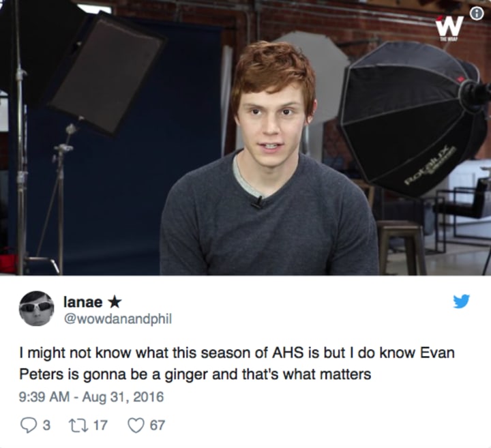491x448 pixels.
Task: Click the Aug 31, 2016 date text
Action: point(123,397)
